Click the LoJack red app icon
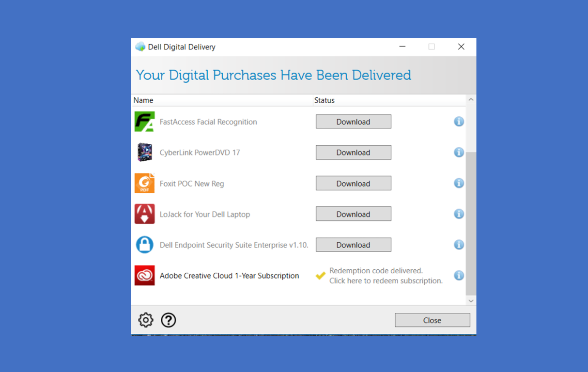This screenshot has width=588, height=372. pos(144,214)
